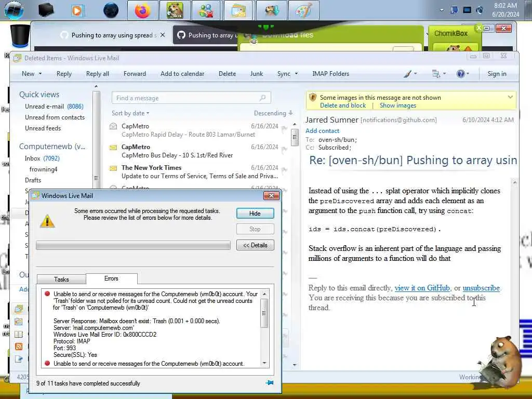Open ChomikBox hamster taskbar button
This screenshot has height=399, width=532.
(x=175, y=10)
